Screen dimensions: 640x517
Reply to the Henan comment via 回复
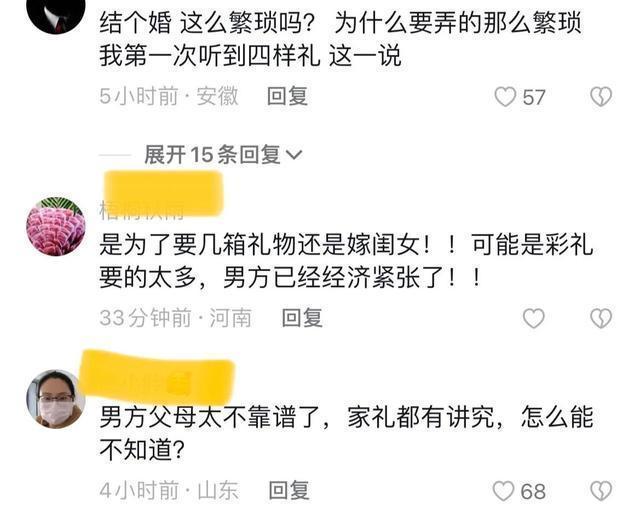(x=302, y=318)
